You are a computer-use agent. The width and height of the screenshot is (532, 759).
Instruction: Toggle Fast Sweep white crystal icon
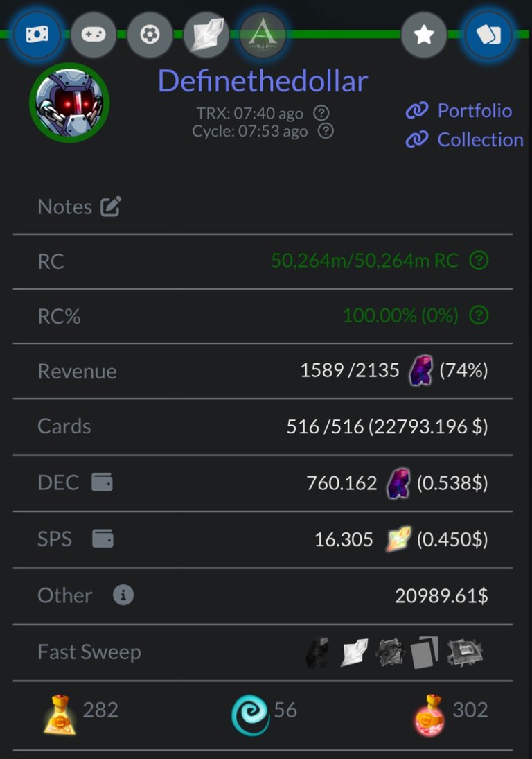[x=354, y=652]
